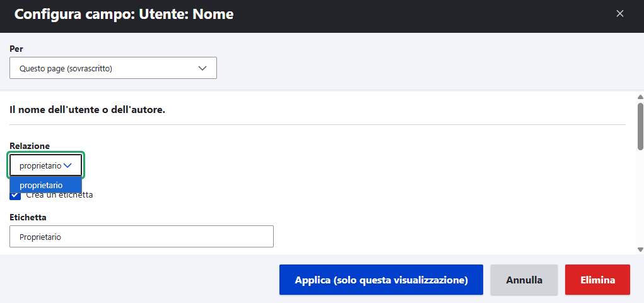
Task: Click the 'Relazione' field label
Action: pos(30,146)
